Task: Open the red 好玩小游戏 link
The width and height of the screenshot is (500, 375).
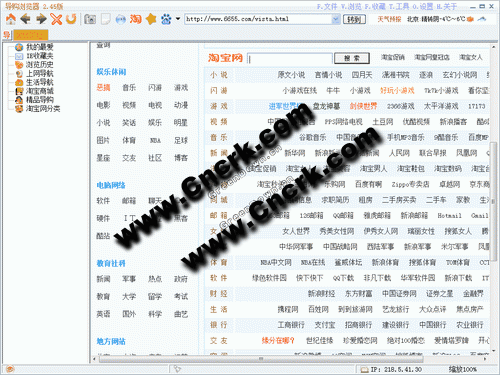Action: tap(397, 91)
